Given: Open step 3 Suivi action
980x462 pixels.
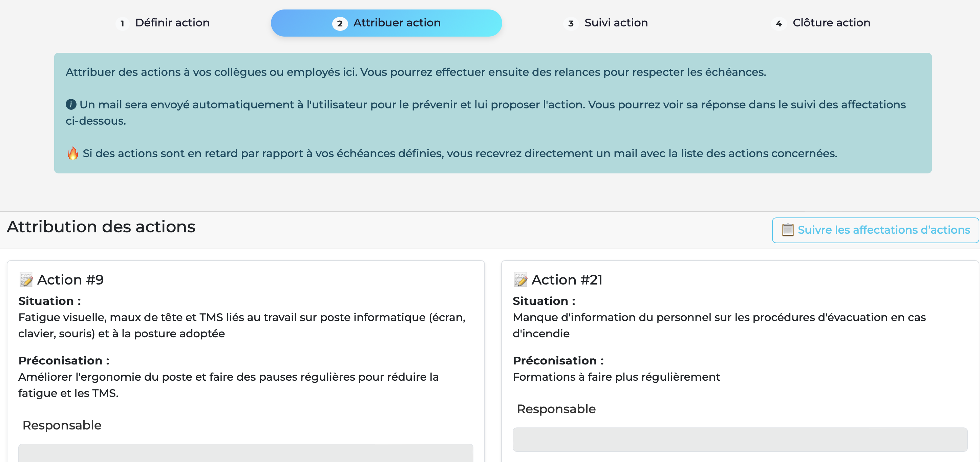Looking at the screenshot, I should (606, 23).
